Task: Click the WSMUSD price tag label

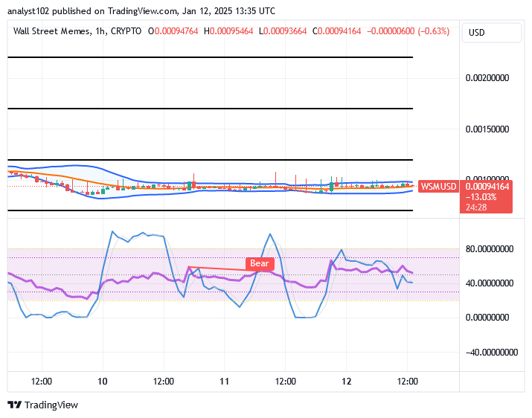Action: (x=438, y=186)
